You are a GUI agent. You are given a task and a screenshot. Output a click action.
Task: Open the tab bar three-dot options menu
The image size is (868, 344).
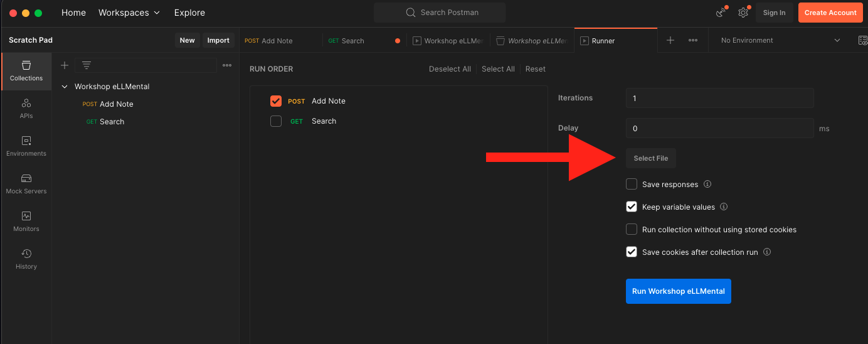(x=693, y=40)
